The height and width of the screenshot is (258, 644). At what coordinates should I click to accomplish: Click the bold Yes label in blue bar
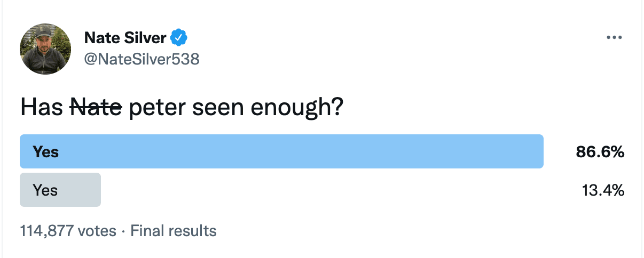[46, 152]
